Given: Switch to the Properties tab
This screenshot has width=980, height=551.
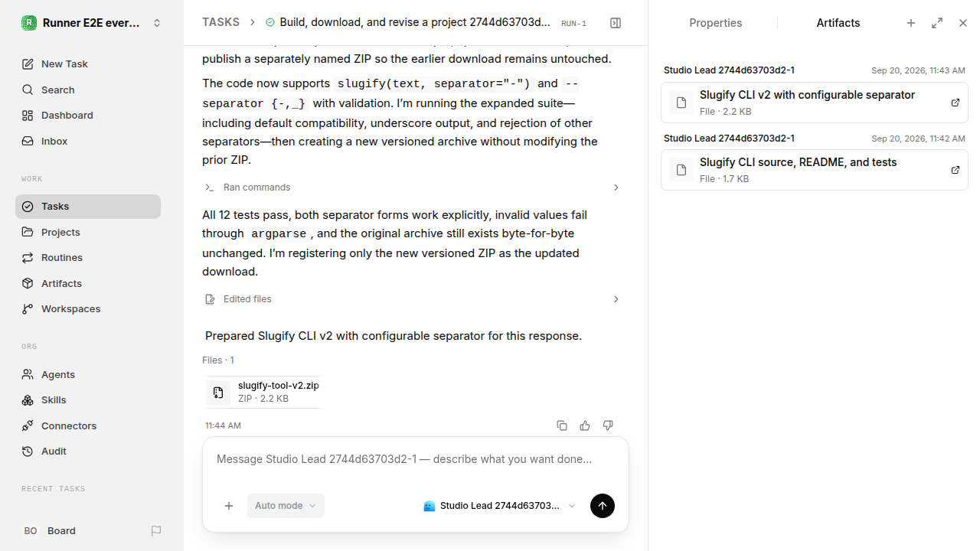Looking at the screenshot, I should pyautogui.click(x=715, y=23).
